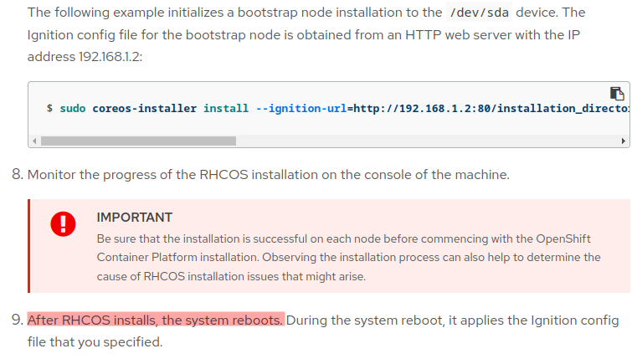This screenshot has width=632, height=364.
Task: Click the During the system reboot sentence
Action: pos(452,320)
